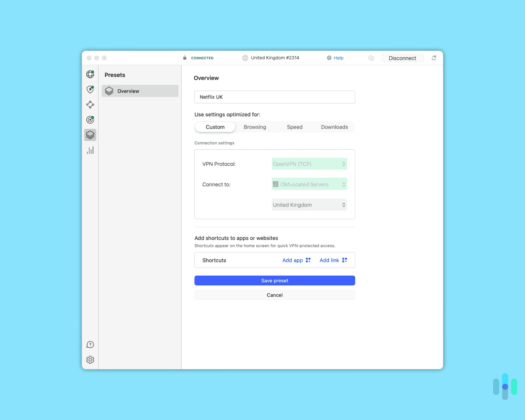525x420 pixels.
Task: Open Help from the top bar
Action: [x=336, y=58]
